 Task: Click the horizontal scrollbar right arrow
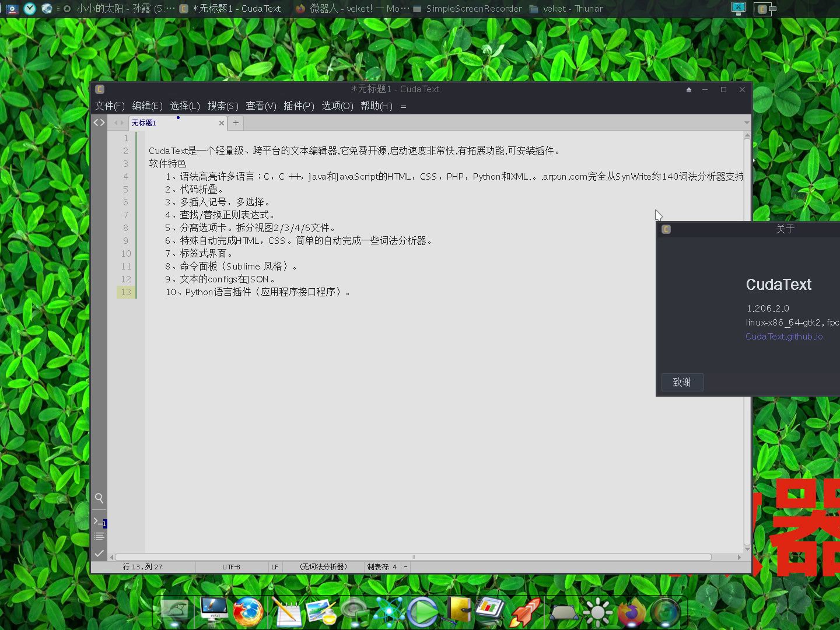[739, 557]
